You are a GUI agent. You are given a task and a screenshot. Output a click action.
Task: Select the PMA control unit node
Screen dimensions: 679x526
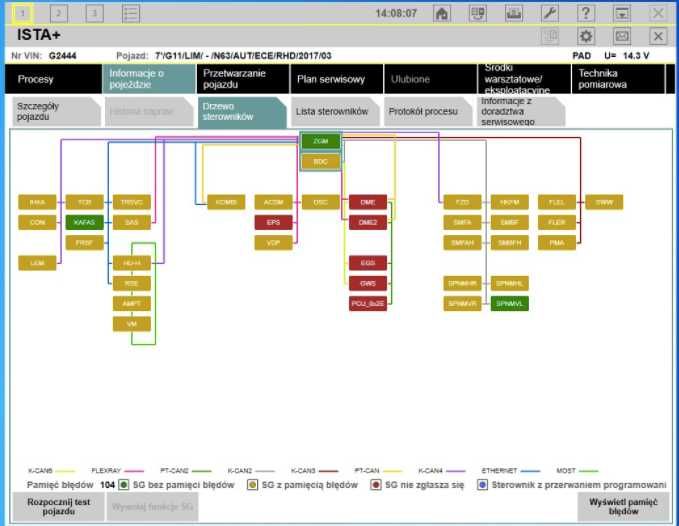[557, 242]
